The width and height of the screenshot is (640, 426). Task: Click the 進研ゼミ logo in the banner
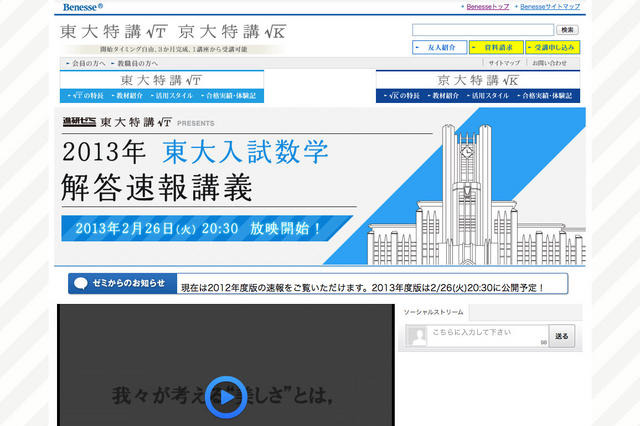click(79, 122)
